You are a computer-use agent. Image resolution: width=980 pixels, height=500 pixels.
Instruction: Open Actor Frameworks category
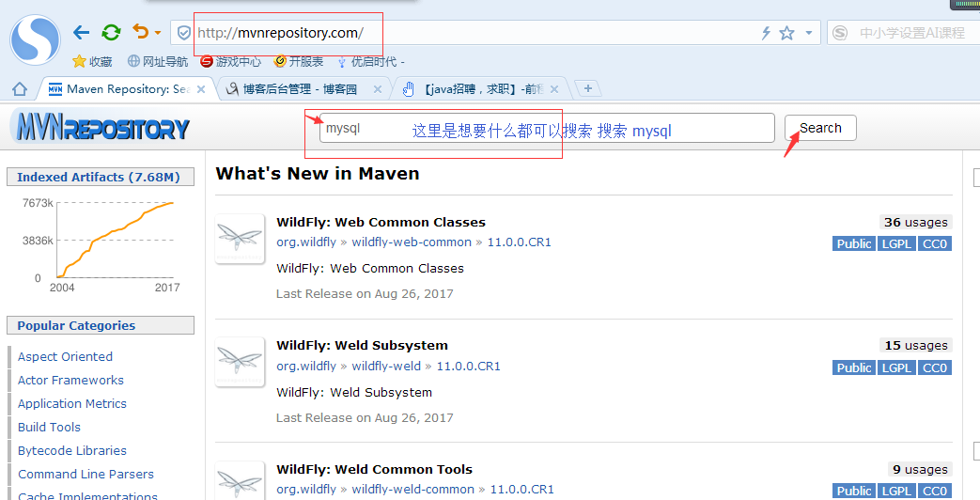pyautogui.click(x=70, y=380)
